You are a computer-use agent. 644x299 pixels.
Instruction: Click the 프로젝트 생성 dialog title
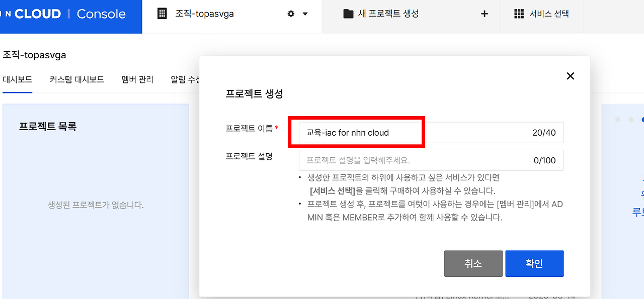255,93
